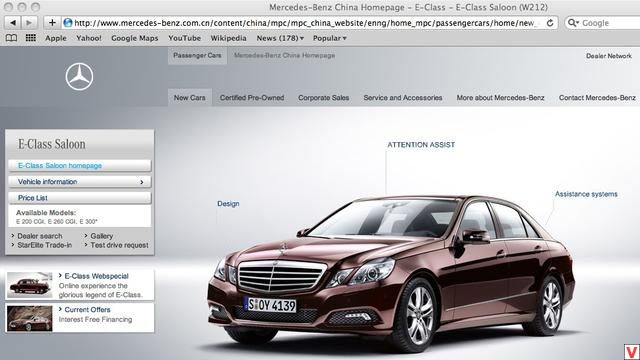This screenshot has height=360, width=640.
Task: Open the bookmarks book icon
Action: [x=11, y=38]
